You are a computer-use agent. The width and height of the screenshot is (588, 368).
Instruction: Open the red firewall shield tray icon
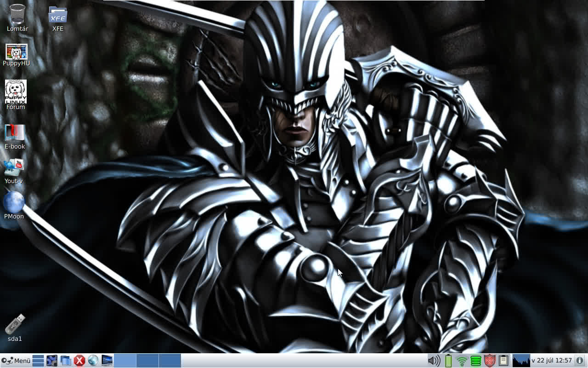pyautogui.click(x=490, y=361)
